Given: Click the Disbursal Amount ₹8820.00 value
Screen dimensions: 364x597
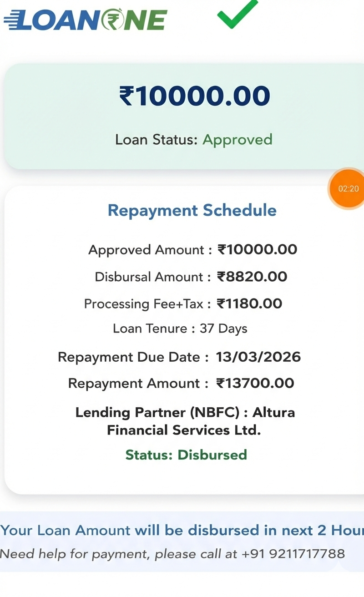Looking at the screenshot, I should 252,277.
